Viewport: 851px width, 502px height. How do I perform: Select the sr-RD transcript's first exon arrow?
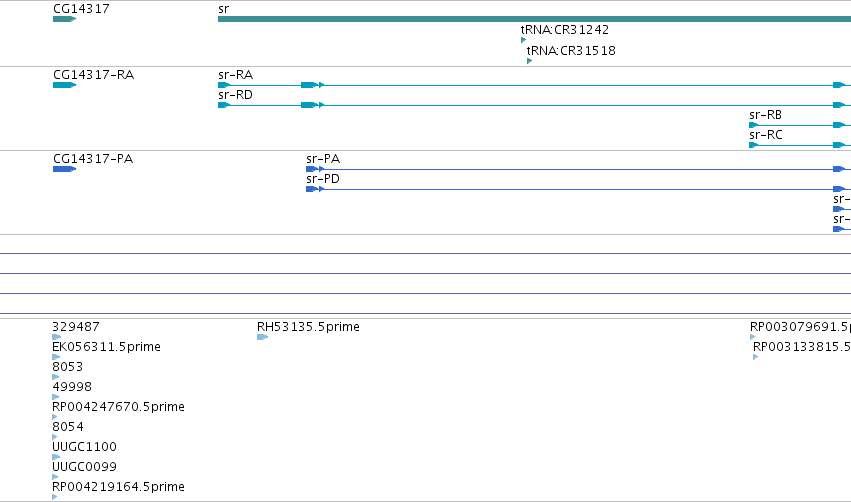click(x=224, y=105)
